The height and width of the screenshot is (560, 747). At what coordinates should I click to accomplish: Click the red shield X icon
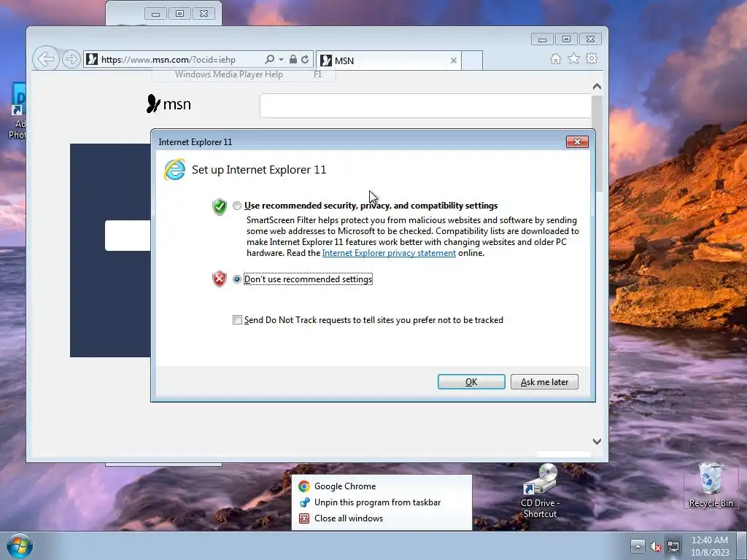coord(219,279)
